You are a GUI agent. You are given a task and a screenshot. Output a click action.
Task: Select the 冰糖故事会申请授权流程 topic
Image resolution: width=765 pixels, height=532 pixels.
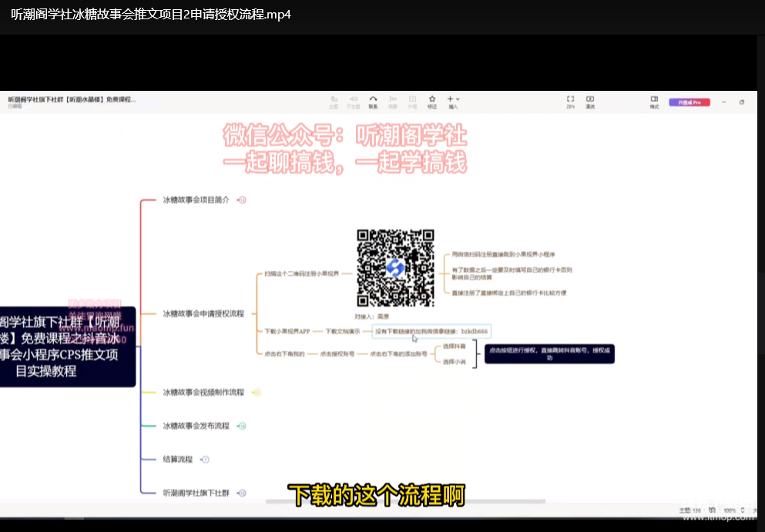pos(203,313)
